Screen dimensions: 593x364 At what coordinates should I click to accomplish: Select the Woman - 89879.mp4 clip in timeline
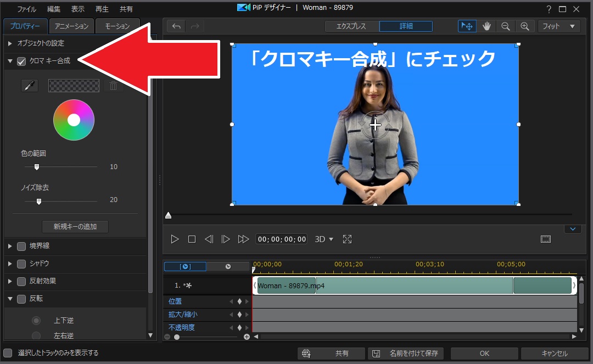coord(415,285)
